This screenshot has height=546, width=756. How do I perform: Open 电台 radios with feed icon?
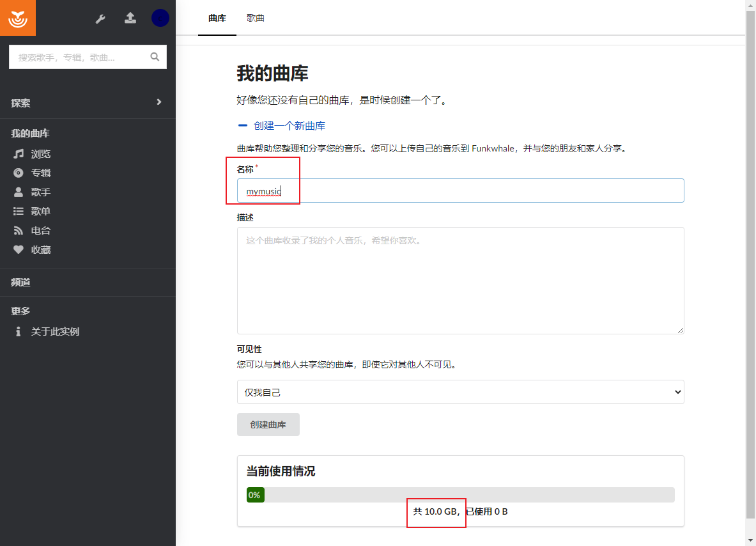click(x=32, y=231)
